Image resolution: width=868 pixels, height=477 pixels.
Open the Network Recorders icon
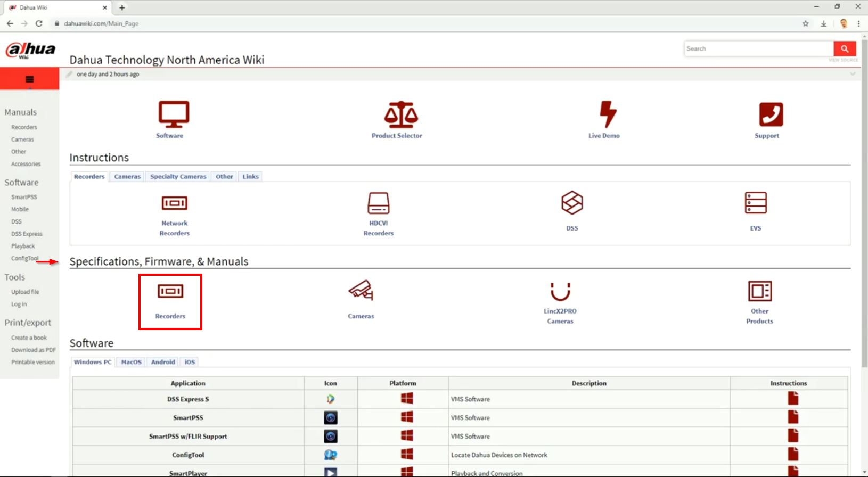pyautogui.click(x=174, y=203)
